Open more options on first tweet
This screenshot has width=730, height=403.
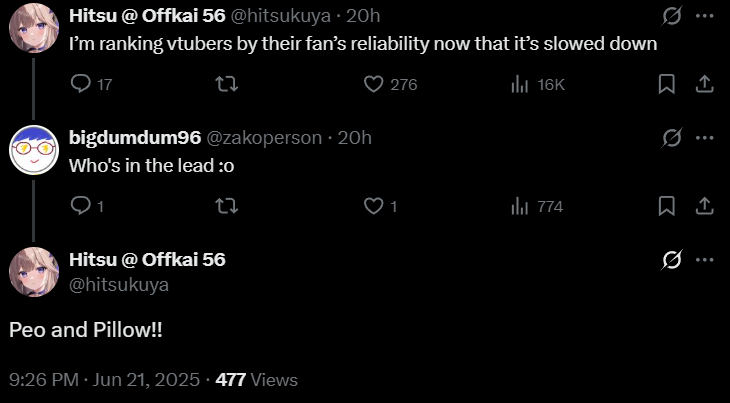tap(704, 16)
